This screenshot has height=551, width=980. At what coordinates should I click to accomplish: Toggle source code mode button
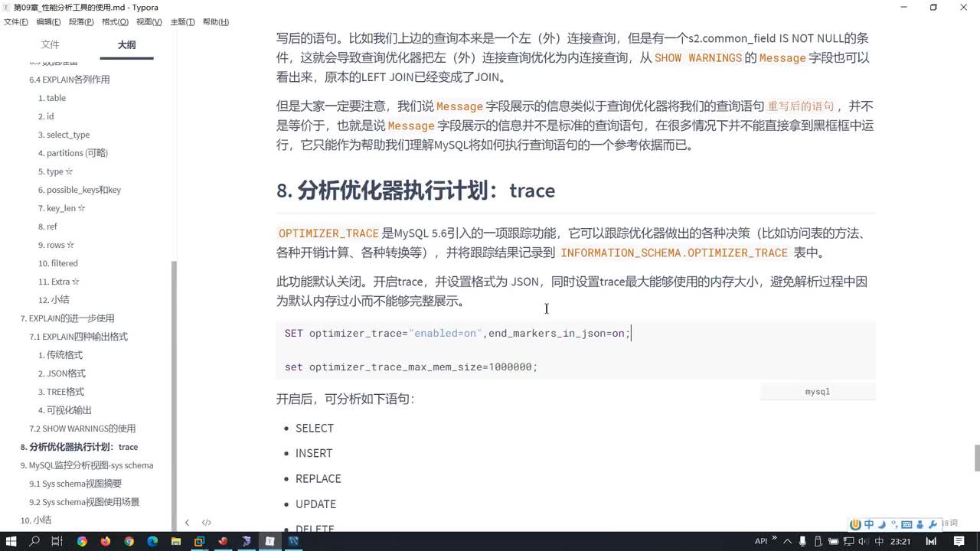[x=206, y=523]
